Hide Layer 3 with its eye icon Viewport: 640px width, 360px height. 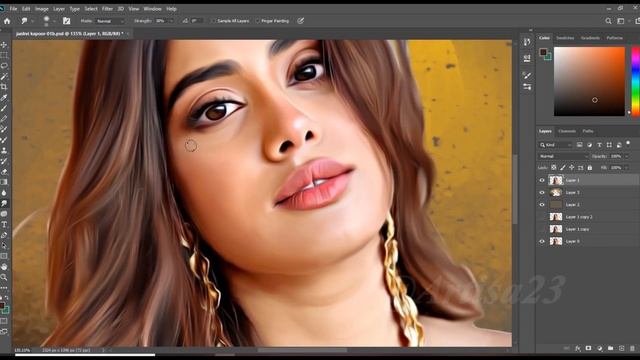pyautogui.click(x=542, y=192)
